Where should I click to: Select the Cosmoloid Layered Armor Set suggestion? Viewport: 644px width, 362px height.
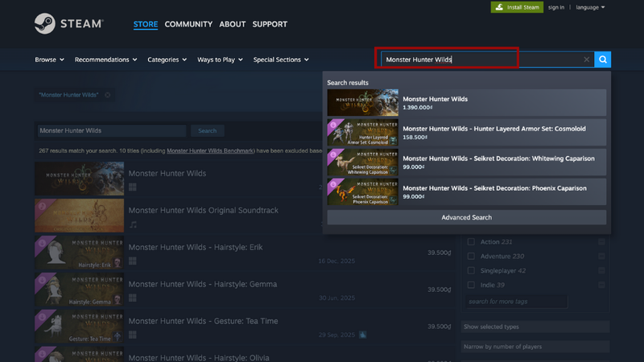[467, 132]
